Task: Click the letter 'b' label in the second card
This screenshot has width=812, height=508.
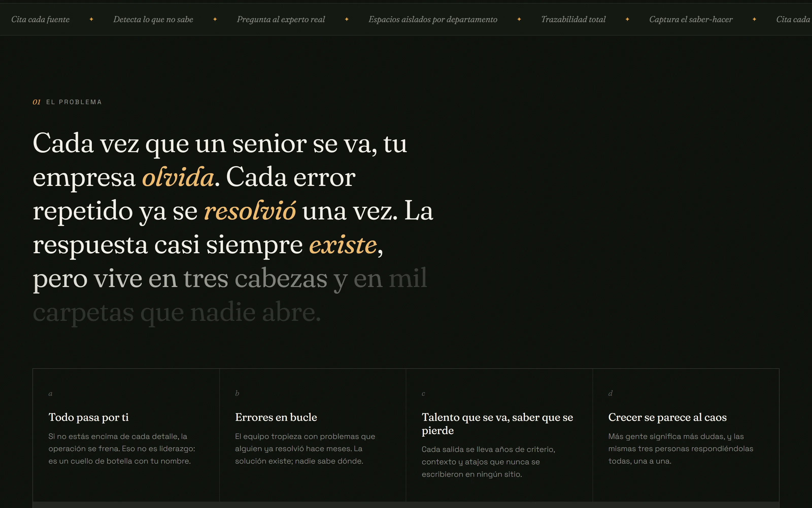Action: 237,393
